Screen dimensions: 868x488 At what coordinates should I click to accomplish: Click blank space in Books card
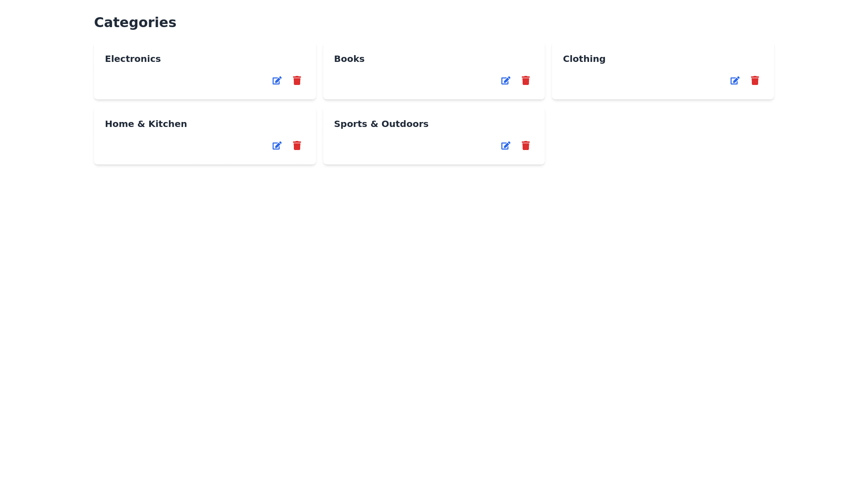[407, 81]
